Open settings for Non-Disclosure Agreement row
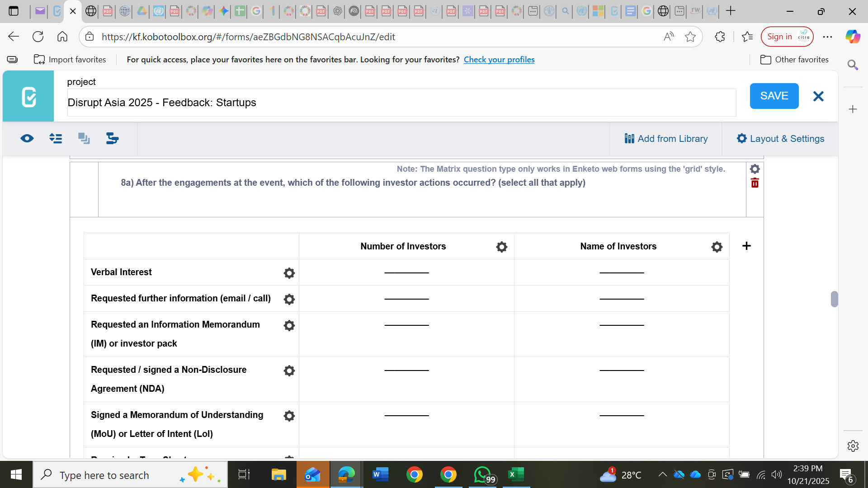 click(x=289, y=371)
